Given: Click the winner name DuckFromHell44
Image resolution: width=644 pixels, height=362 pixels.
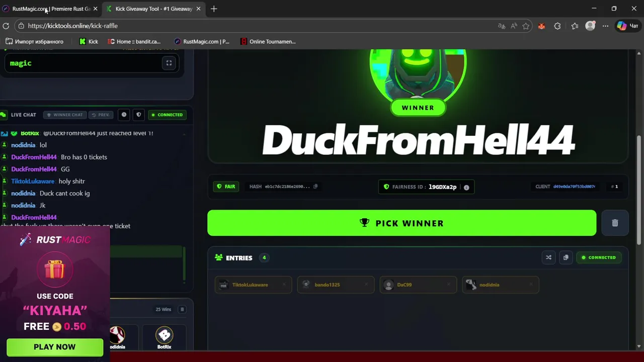Looking at the screenshot, I should click(418, 140).
